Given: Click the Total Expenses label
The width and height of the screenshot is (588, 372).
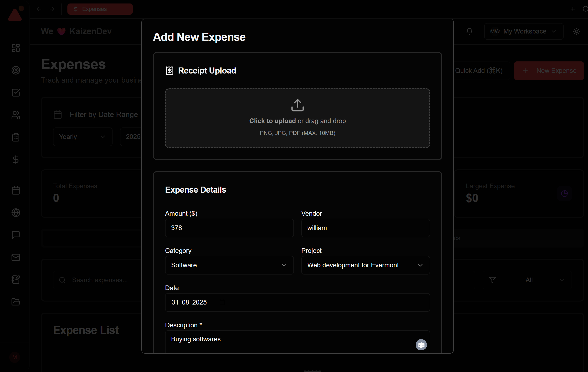Looking at the screenshot, I should [x=75, y=186].
